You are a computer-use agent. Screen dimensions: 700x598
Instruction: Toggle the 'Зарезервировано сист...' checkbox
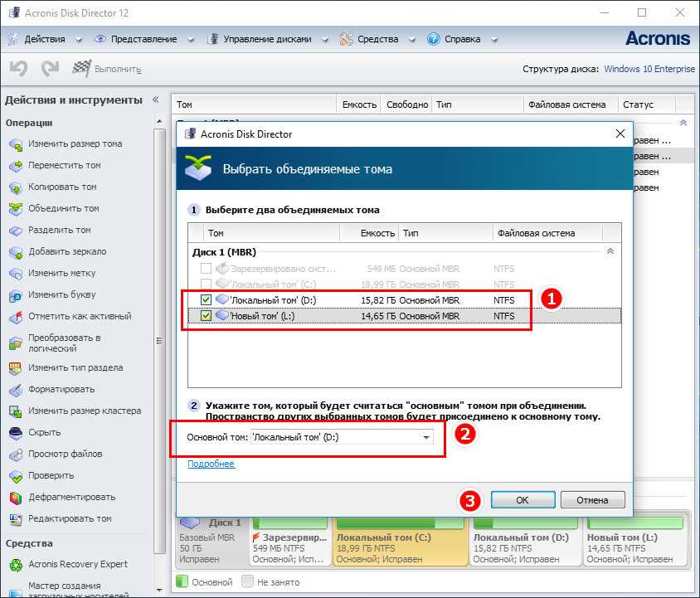[206, 269]
